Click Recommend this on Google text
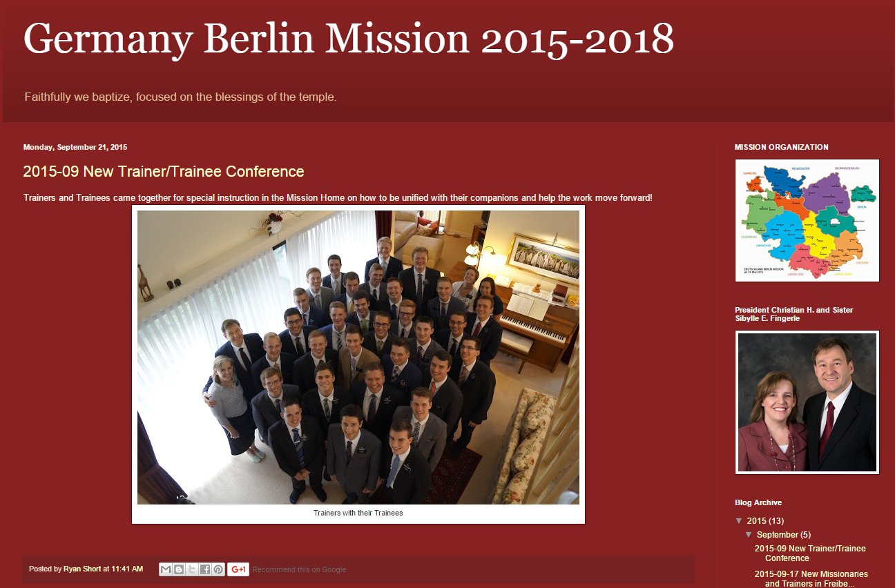Screen dimensions: 895x588 point(299,569)
